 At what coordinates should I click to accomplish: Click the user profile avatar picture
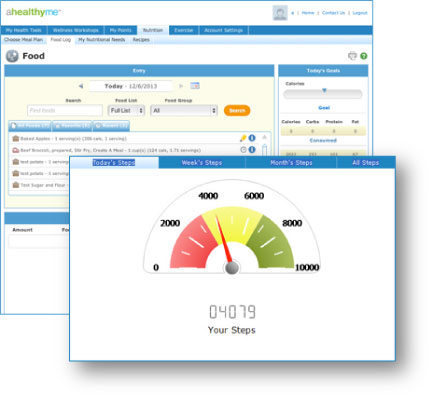click(280, 13)
